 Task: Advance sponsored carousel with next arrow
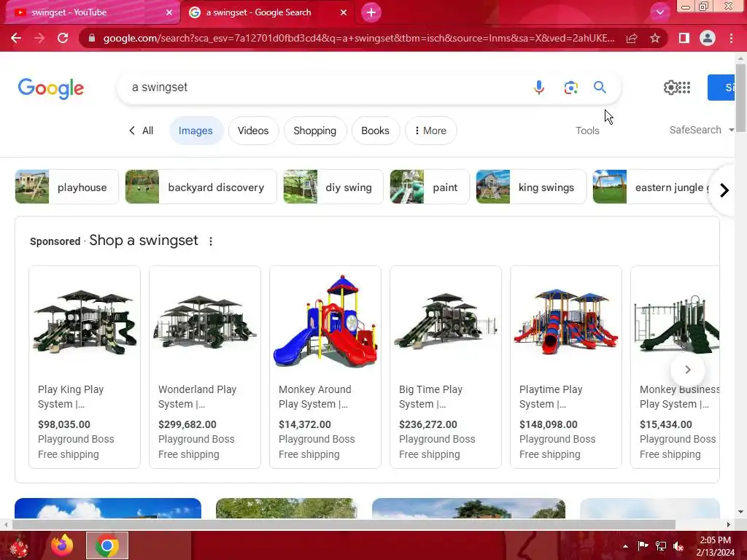[x=687, y=370]
